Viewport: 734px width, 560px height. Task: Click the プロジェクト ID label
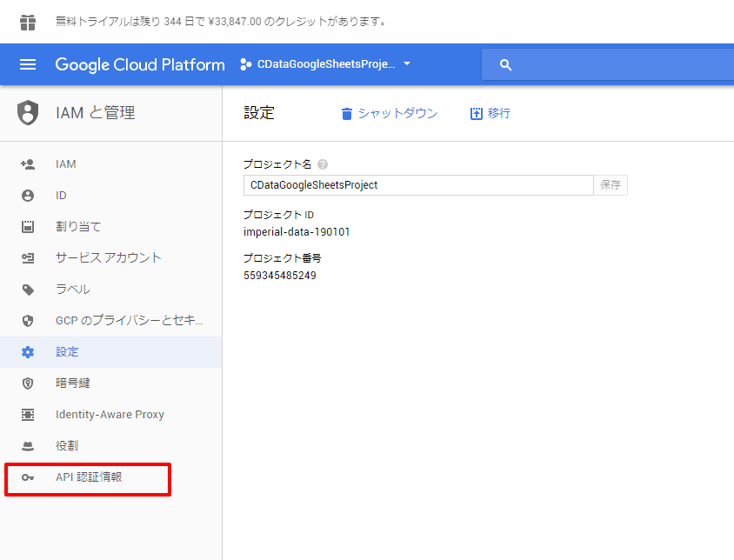tap(278, 215)
